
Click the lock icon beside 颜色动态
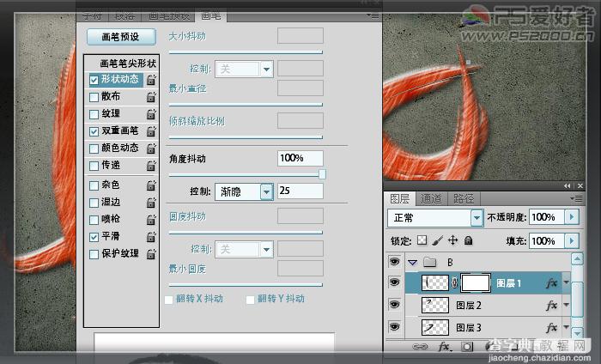click(151, 149)
